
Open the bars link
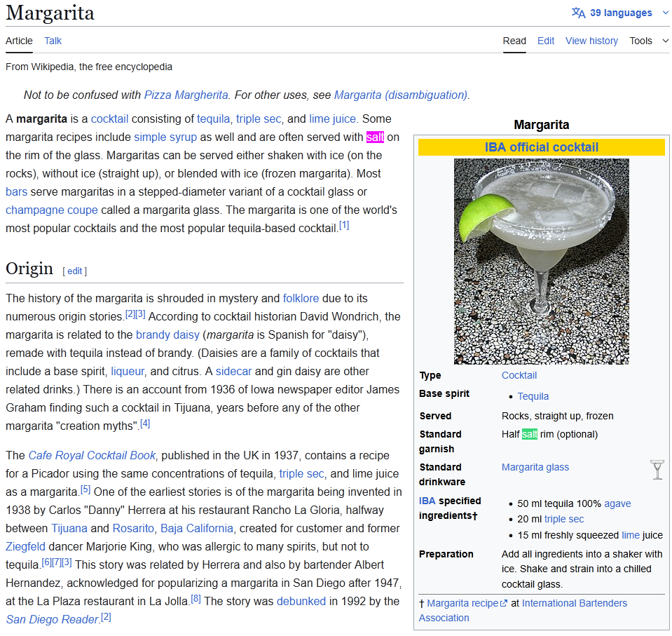click(x=16, y=191)
